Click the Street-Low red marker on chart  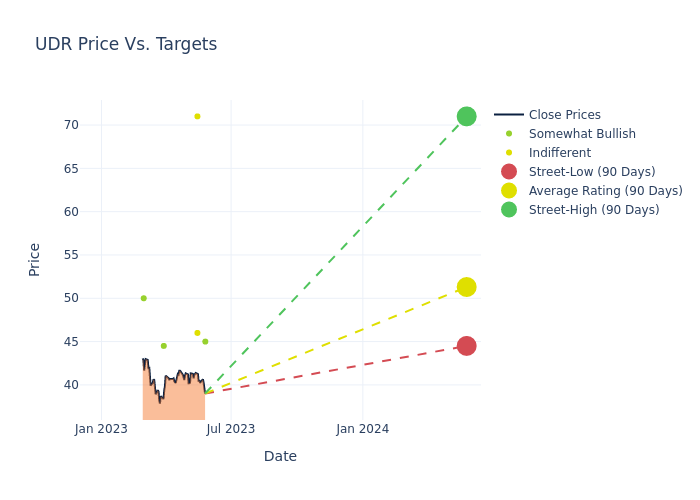coord(466,346)
